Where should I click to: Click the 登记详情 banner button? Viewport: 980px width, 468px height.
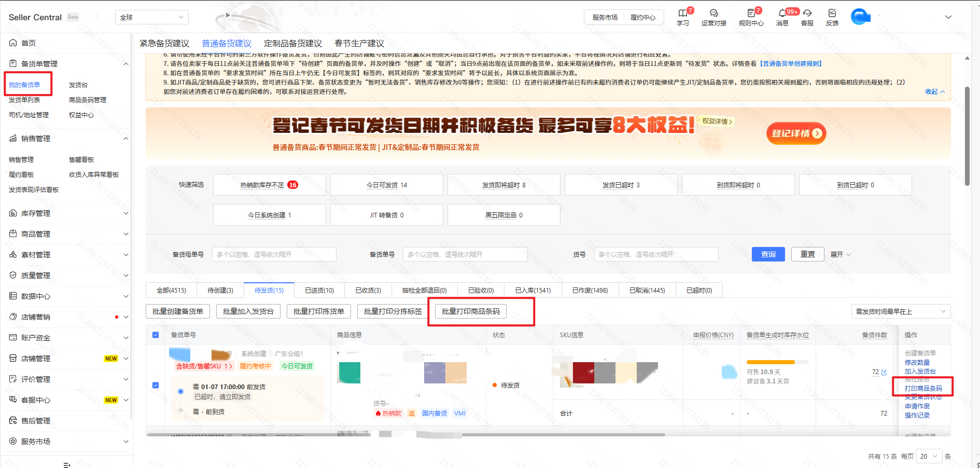click(x=796, y=133)
